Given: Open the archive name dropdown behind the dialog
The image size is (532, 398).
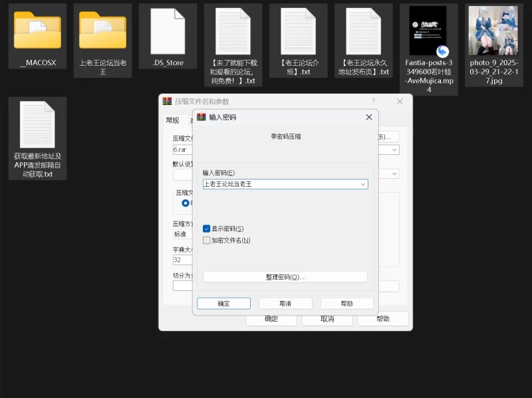Looking at the screenshot, I should (395, 150).
